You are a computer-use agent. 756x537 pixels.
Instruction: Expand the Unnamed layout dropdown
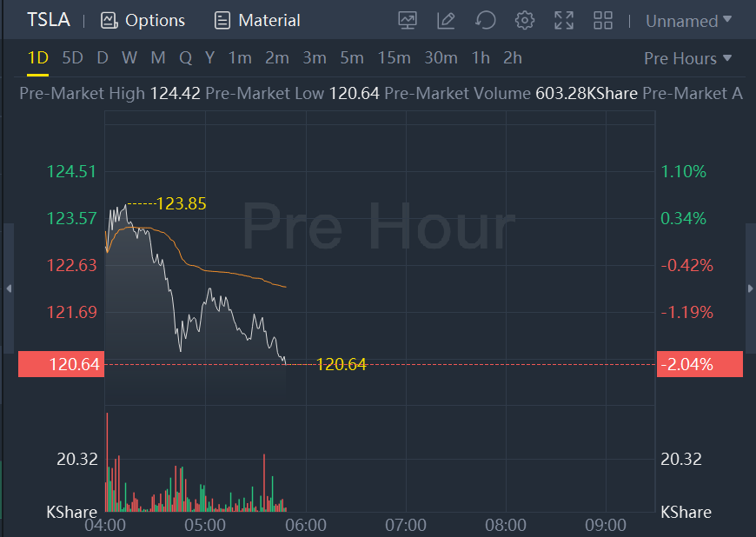[x=688, y=20]
